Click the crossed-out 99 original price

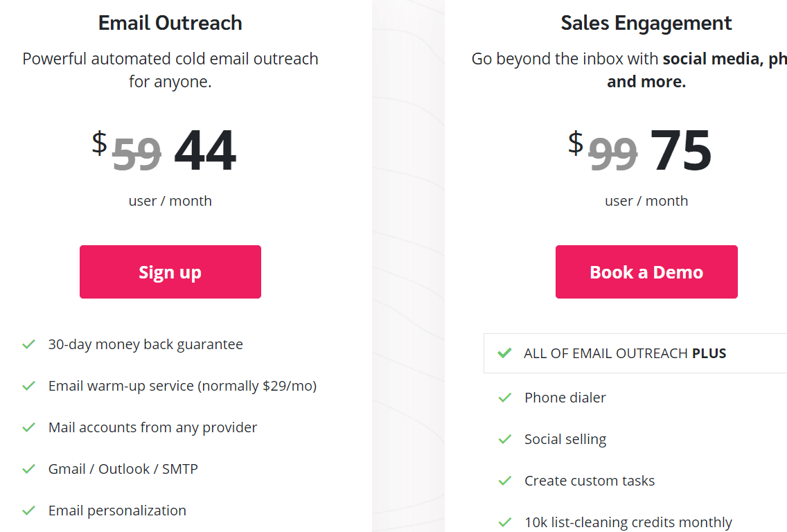point(613,154)
